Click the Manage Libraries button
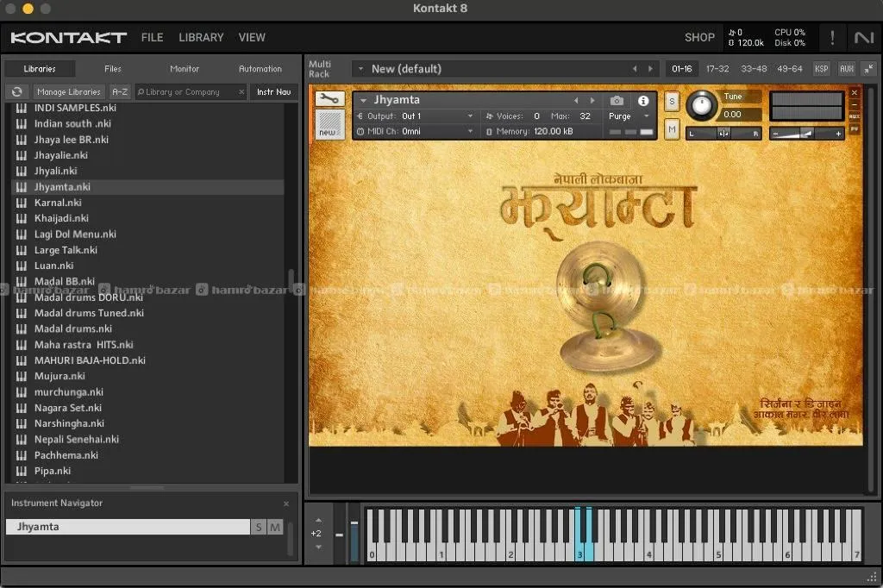Image resolution: width=883 pixels, height=588 pixels. click(69, 91)
